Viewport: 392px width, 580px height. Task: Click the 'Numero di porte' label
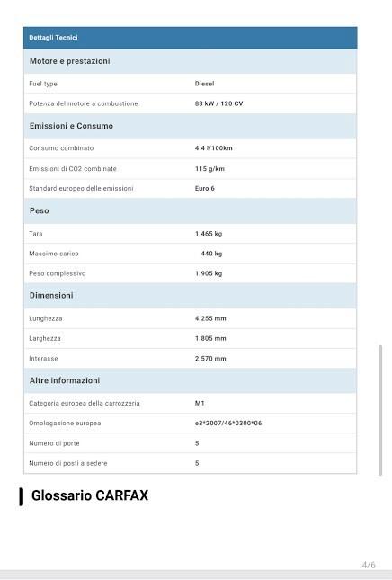coord(54,443)
